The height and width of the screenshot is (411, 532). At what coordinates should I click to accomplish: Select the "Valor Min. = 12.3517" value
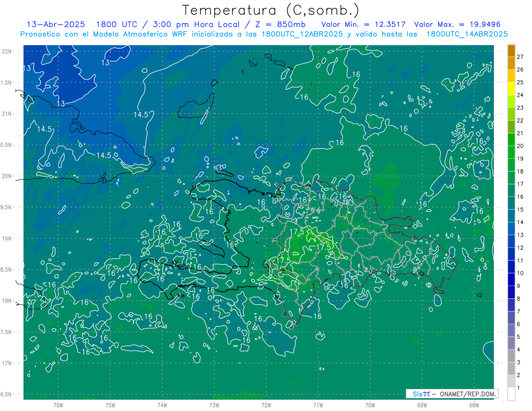pyautogui.click(x=364, y=24)
